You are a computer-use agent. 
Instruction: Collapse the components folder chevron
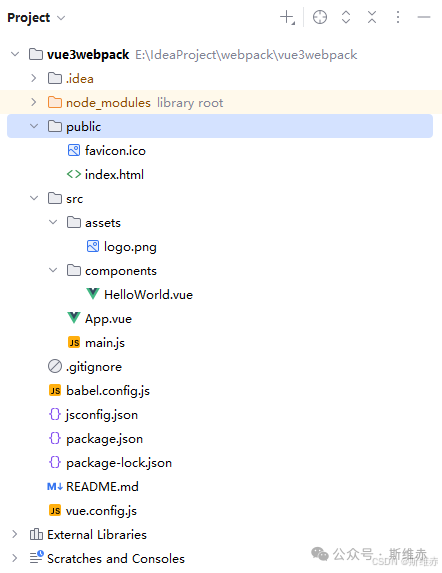pyautogui.click(x=53, y=270)
